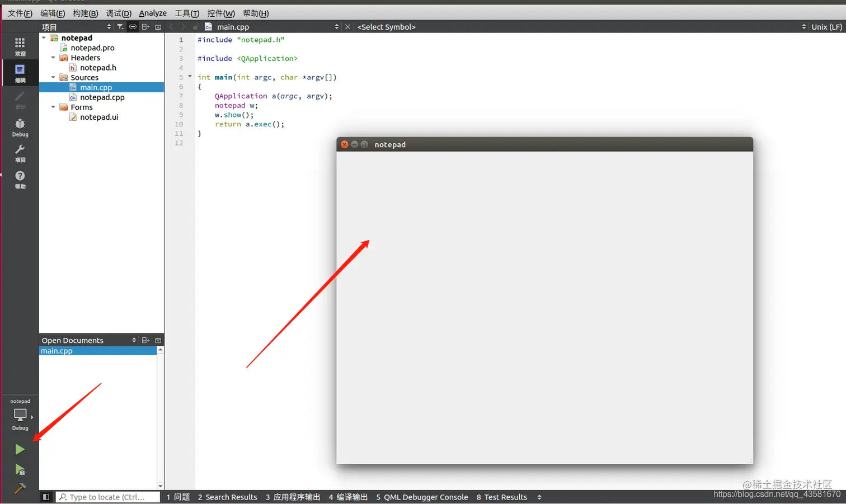Open the Welcome (欢迎) mode
This screenshot has height=504, width=846.
coord(20,46)
